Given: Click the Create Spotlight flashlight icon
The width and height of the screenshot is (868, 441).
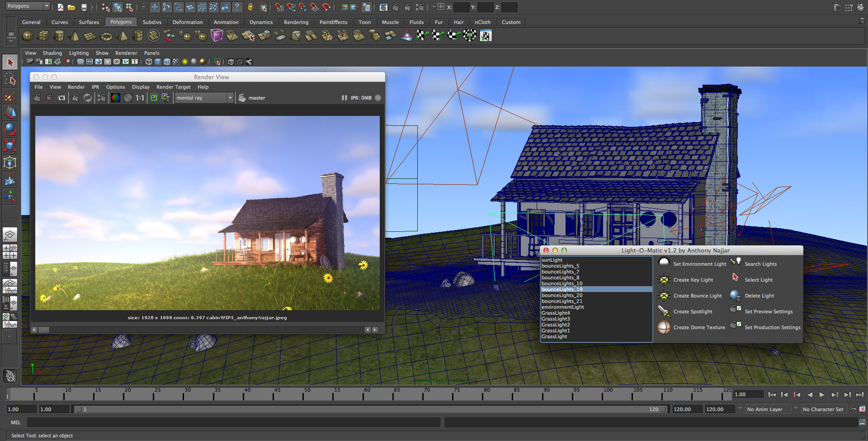Looking at the screenshot, I should (664, 311).
